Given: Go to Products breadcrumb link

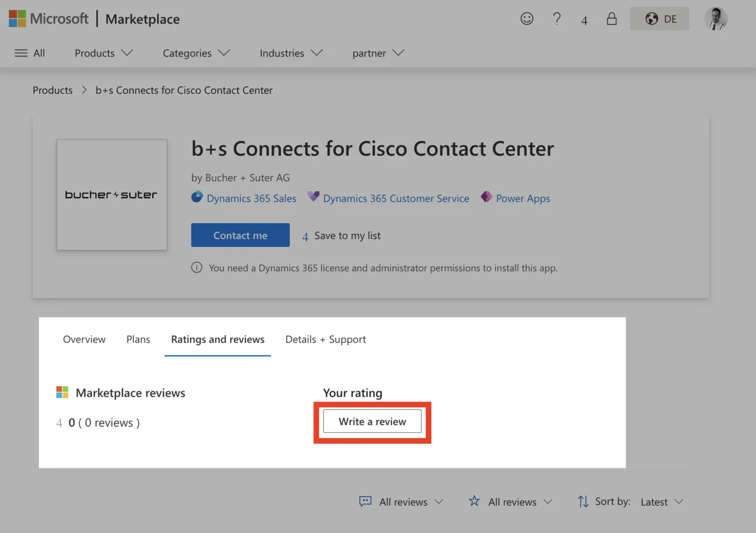Looking at the screenshot, I should pos(52,90).
